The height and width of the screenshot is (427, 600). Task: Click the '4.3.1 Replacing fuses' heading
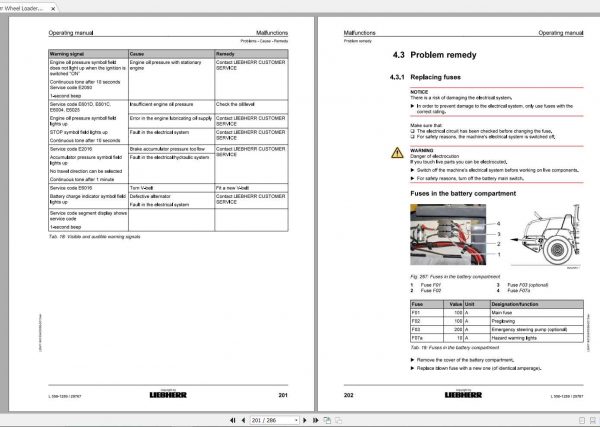(x=425, y=77)
